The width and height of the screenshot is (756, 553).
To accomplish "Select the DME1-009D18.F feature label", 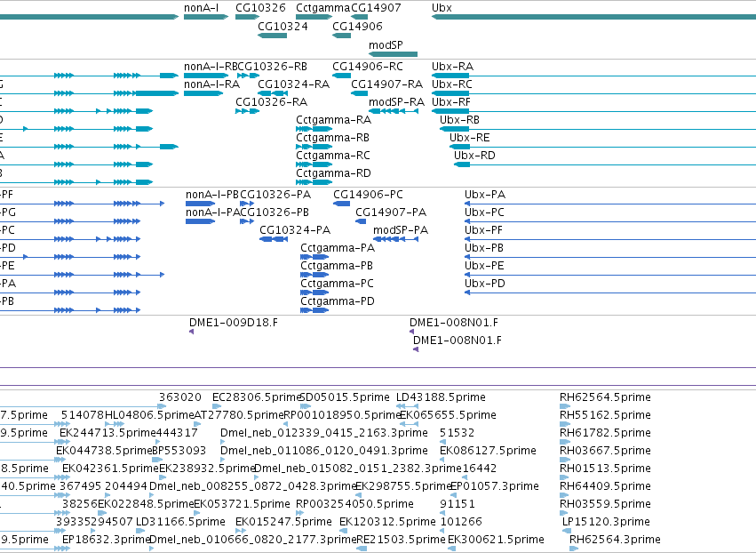I will click(x=234, y=324).
